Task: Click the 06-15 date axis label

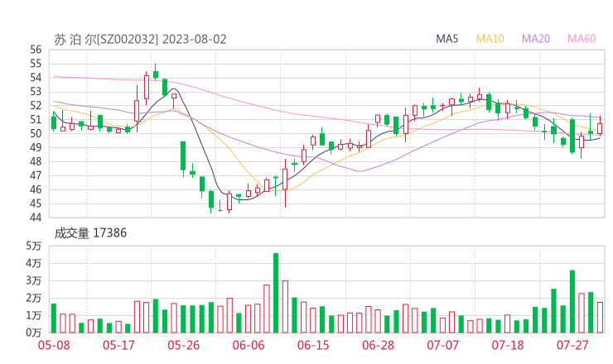Action: pyautogui.click(x=313, y=345)
